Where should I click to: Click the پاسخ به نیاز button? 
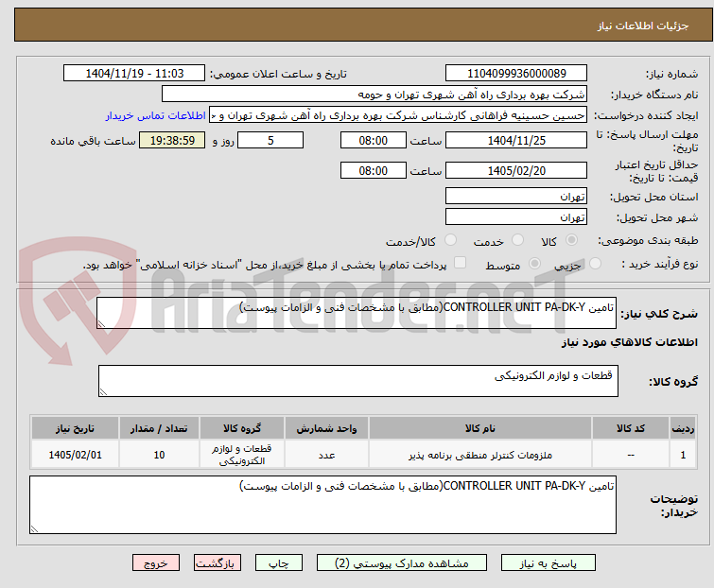pyautogui.click(x=549, y=563)
